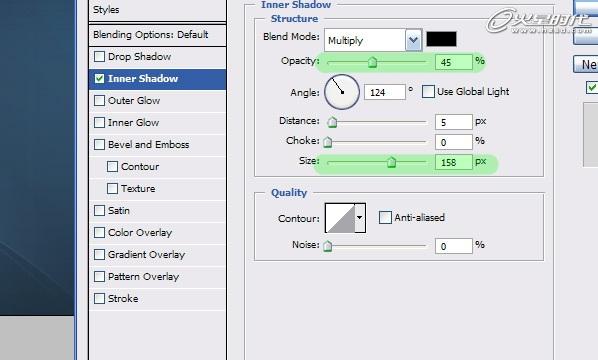The height and width of the screenshot is (360, 598).
Task: Enable the Drop Shadow checkbox
Action: point(99,56)
